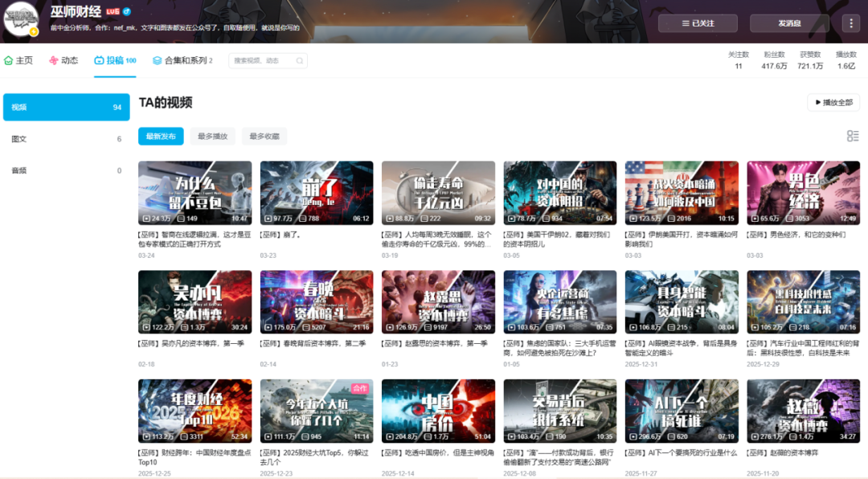Show the 图文 articles category in sidebar
This screenshot has height=479, width=868.
19,139
